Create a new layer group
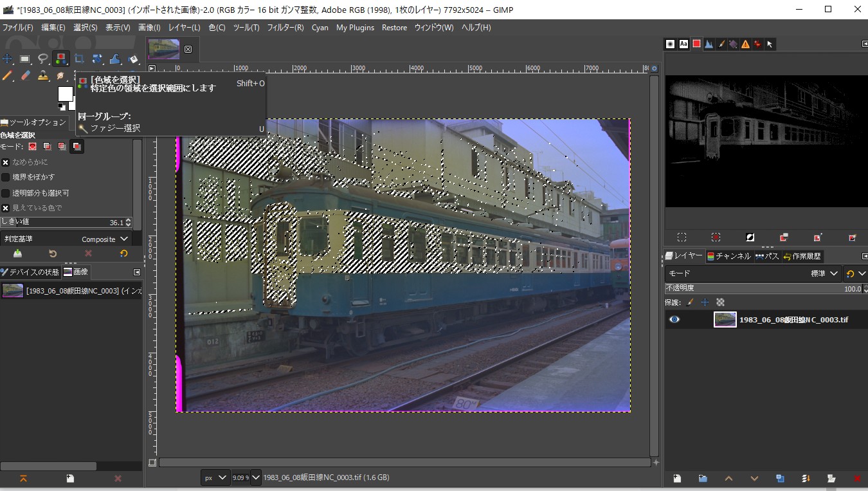This screenshot has height=491, width=868. (703, 478)
